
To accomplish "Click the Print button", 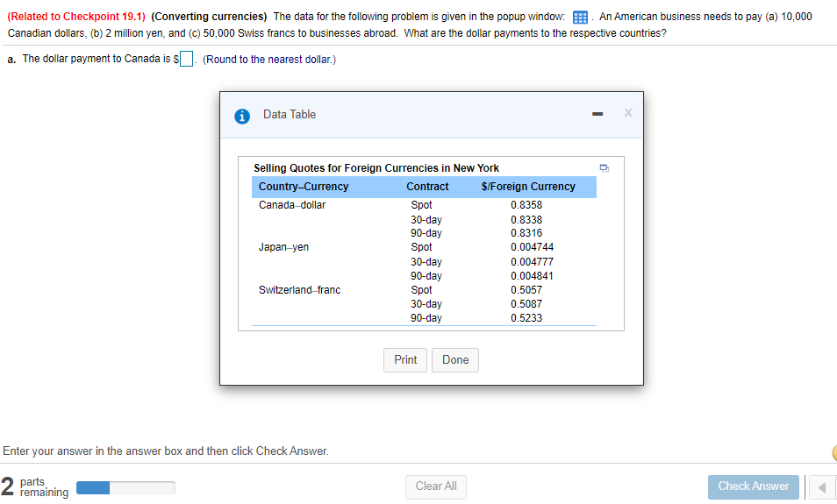I will [x=405, y=360].
